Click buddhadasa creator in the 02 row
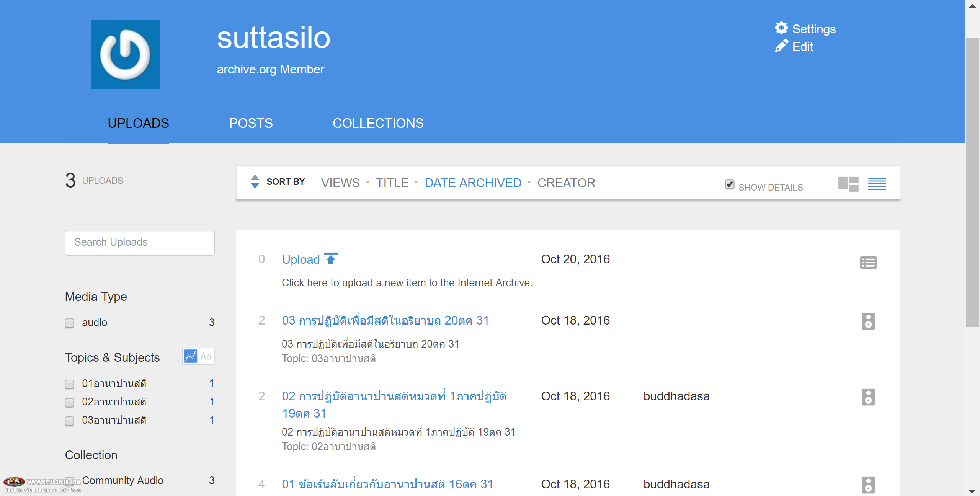Image resolution: width=980 pixels, height=496 pixels. tap(676, 396)
